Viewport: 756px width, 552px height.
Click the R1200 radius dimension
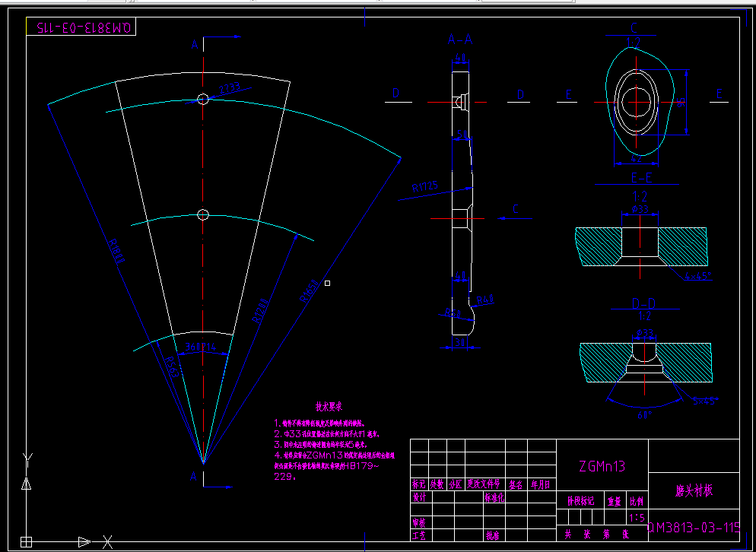coord(259,309)
